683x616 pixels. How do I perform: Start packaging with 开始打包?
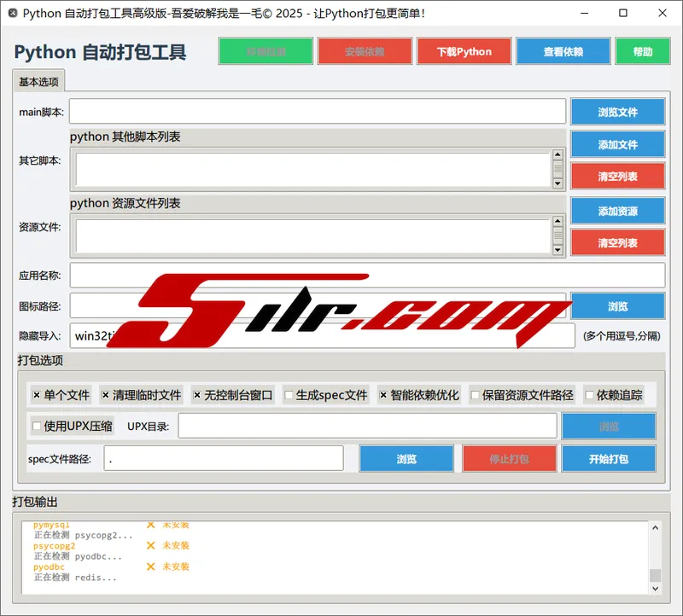click(x=609, y=458)
